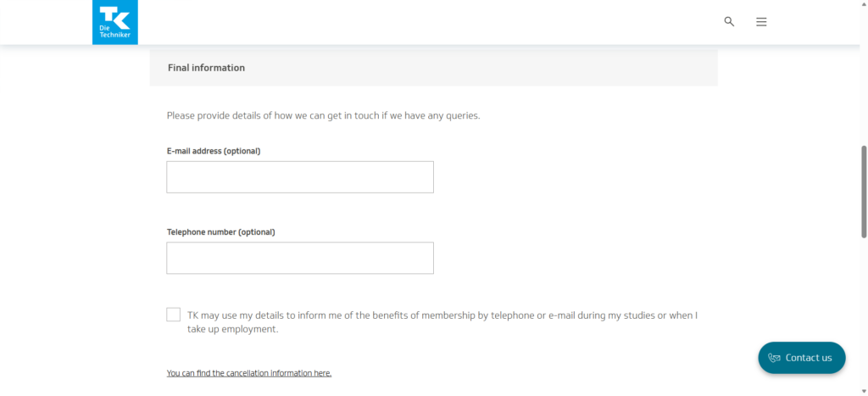
Task: Click the consent text about membership benefits
Action: point(442,315)
